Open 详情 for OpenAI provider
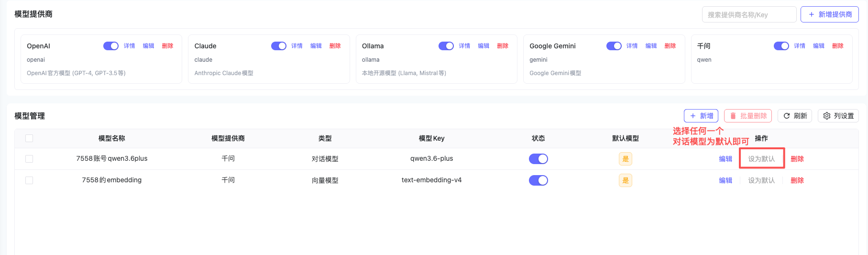868x255 pixels. [129, 46]
